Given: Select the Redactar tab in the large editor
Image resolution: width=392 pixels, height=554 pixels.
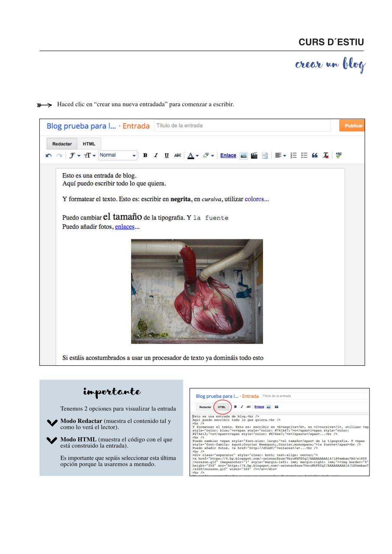Looking at the screenshot, I should (x=62, y=144).
